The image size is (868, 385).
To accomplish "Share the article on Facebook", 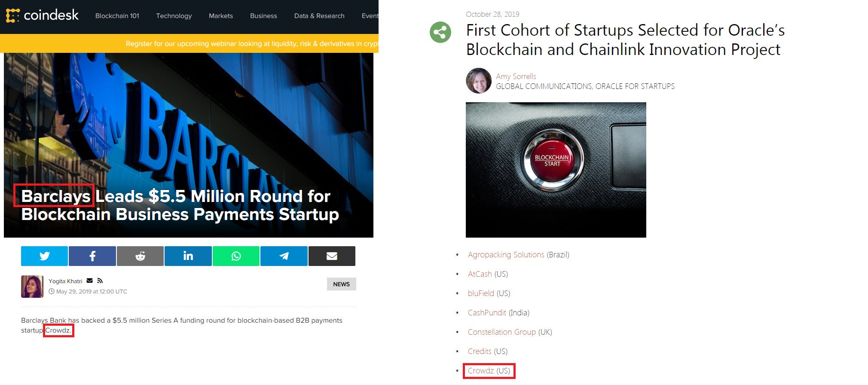I will click(x=92, y=256).
